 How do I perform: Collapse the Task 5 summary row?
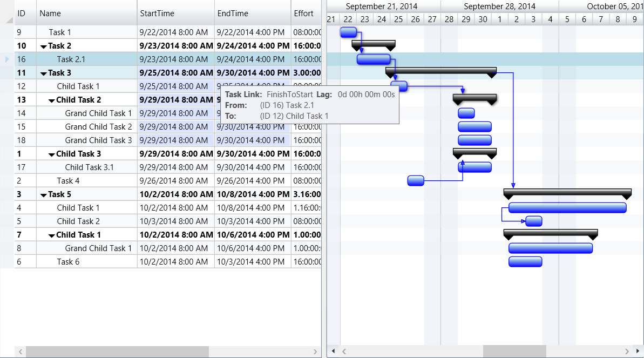[44, 195]
